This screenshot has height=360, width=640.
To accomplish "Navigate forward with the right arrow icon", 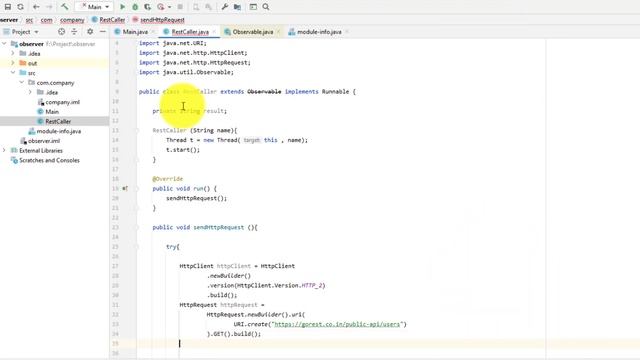I will (49, 7).
